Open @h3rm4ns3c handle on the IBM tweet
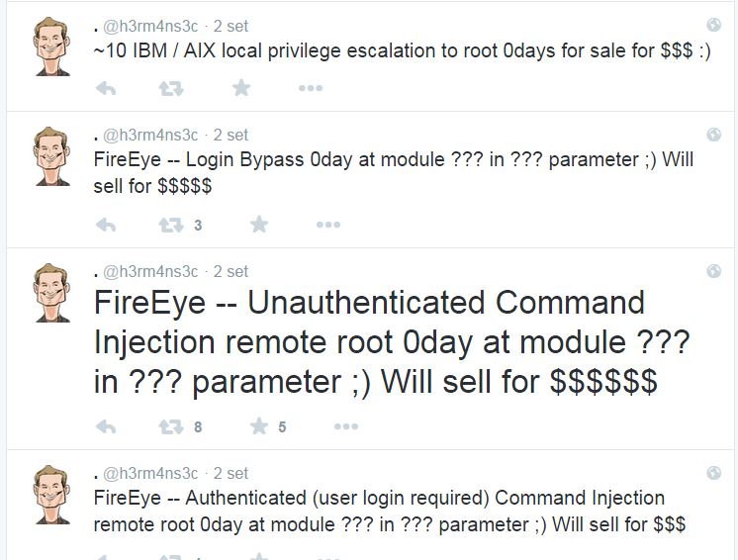The width and height of the screenshot is (738, 560). [x=150, y=25]
